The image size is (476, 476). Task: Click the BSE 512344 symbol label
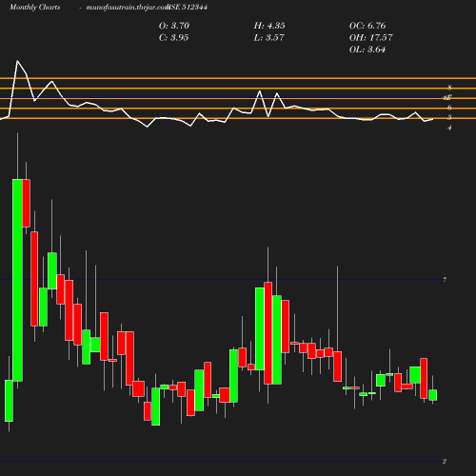[188, 8]
